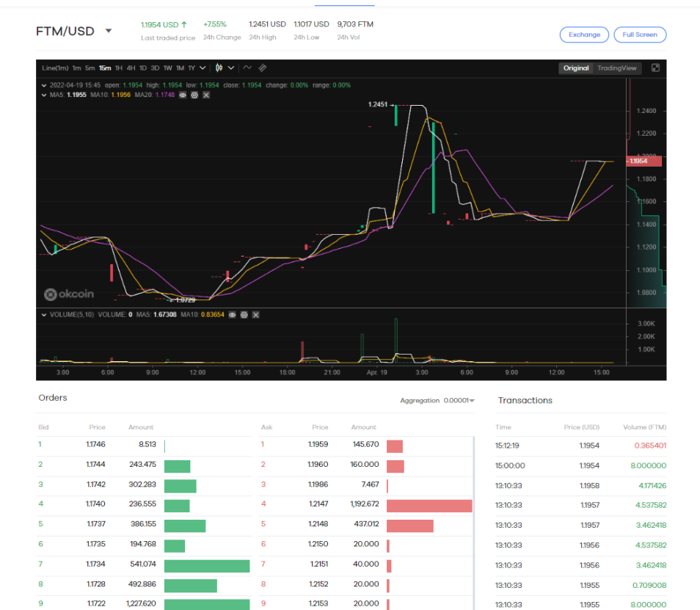The width and height of the screenshot is (700, 610).
Task: Click bid price 1.1744
Action: point(95,465)
